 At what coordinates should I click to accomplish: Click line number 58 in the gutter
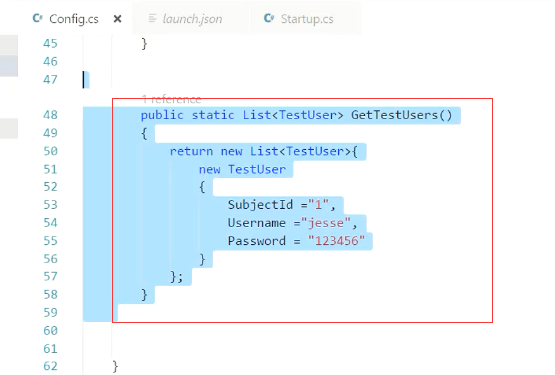50,294
